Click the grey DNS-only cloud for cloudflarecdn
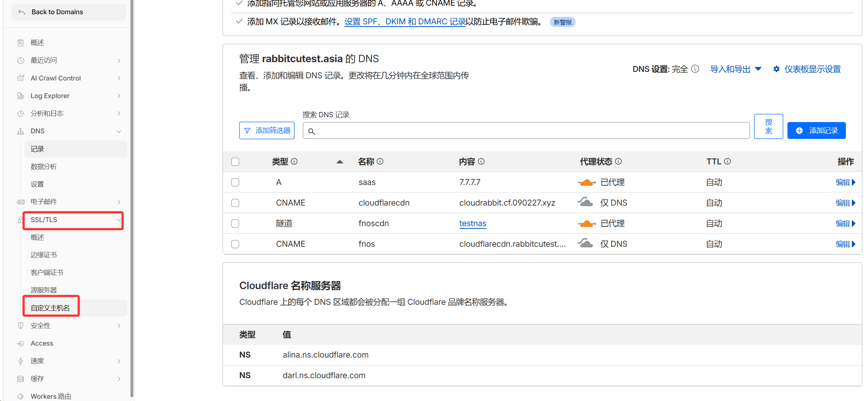 pos(585,203)
